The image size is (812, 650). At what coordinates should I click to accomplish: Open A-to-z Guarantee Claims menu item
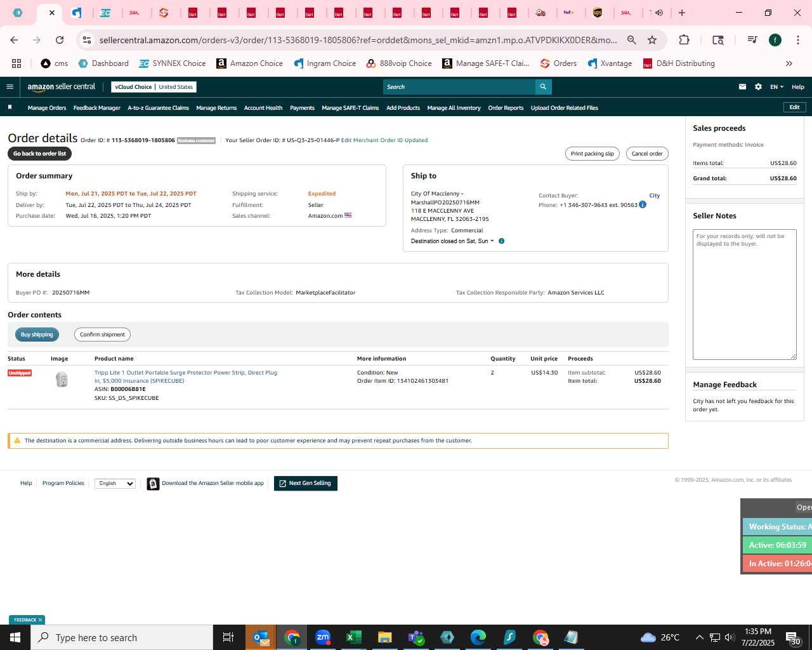click(x=159, y=108)
